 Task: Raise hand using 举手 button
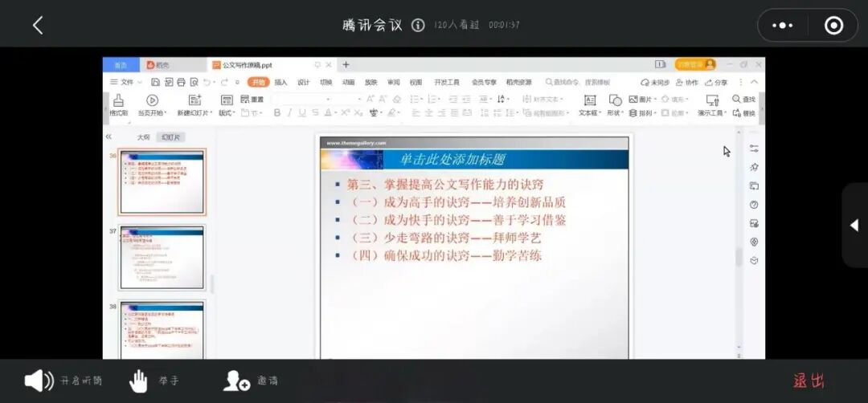click(x=154, y=381)
